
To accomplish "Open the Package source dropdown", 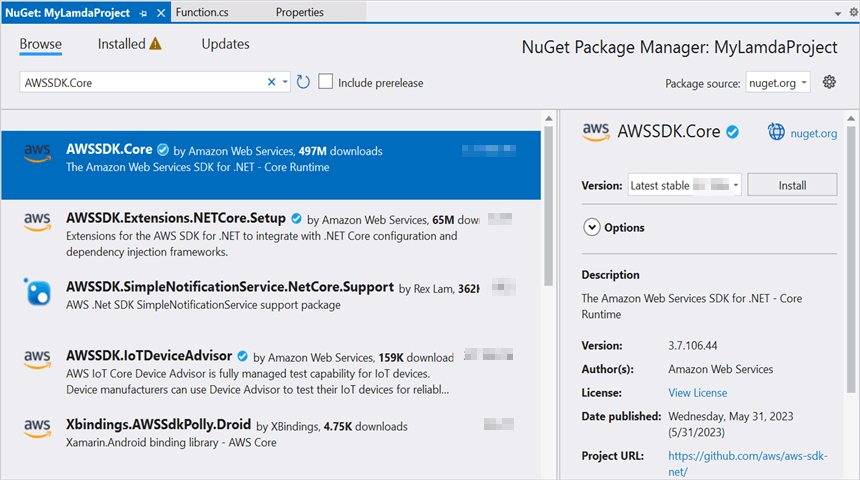I will coord(777,83).
